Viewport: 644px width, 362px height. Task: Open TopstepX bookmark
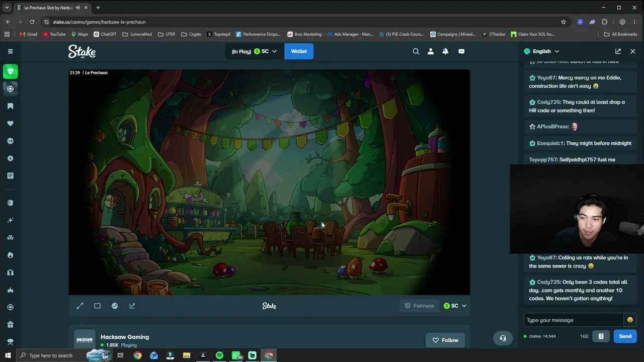pyautogui.click(x=218, y=34)
